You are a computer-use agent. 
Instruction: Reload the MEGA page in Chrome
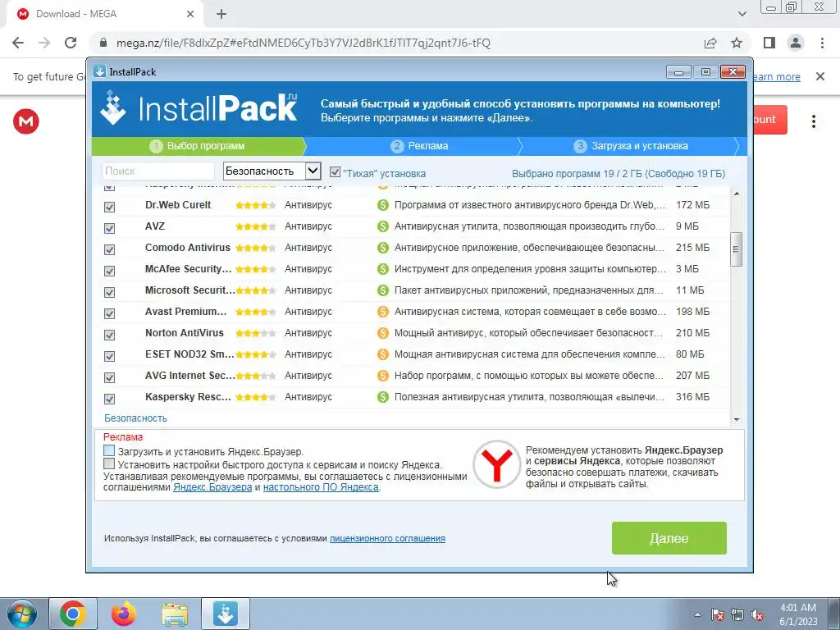coord(71,43)
